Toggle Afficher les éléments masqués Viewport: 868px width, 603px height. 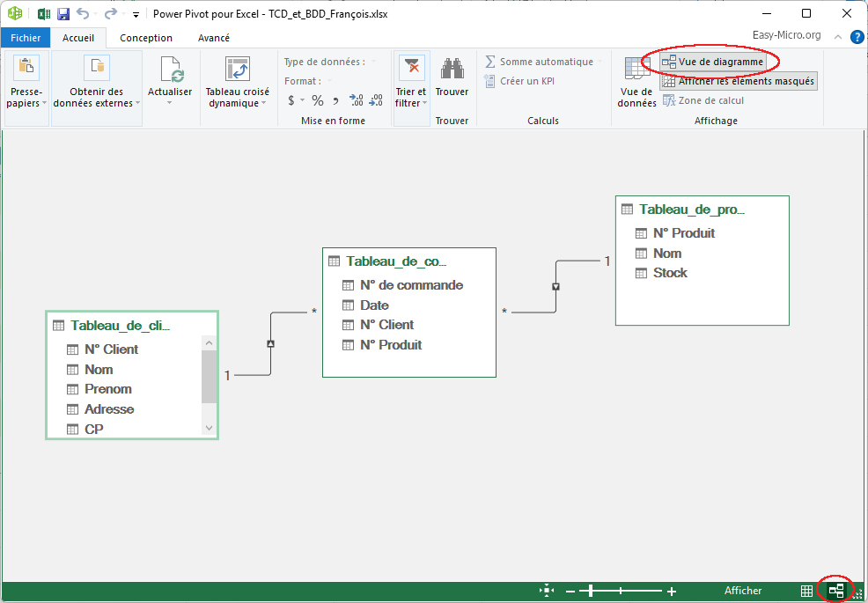[738, 81]
